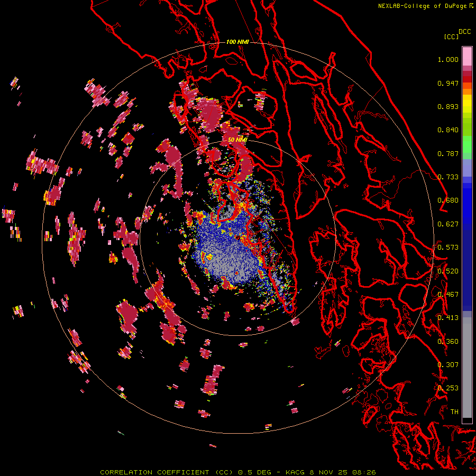Select the 0.520 scale value

tap(448, 271)
